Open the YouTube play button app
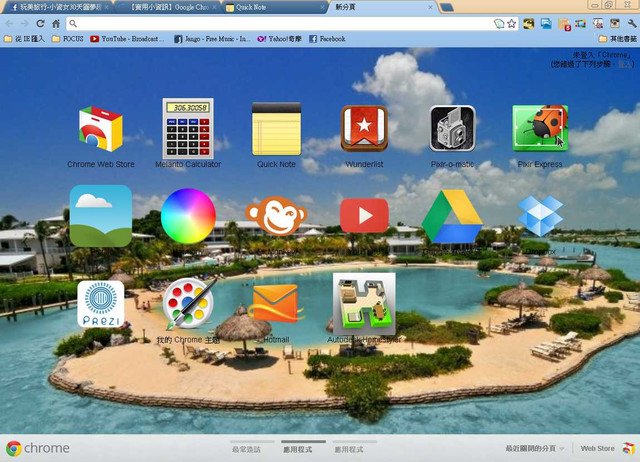 tap(364, 215)
